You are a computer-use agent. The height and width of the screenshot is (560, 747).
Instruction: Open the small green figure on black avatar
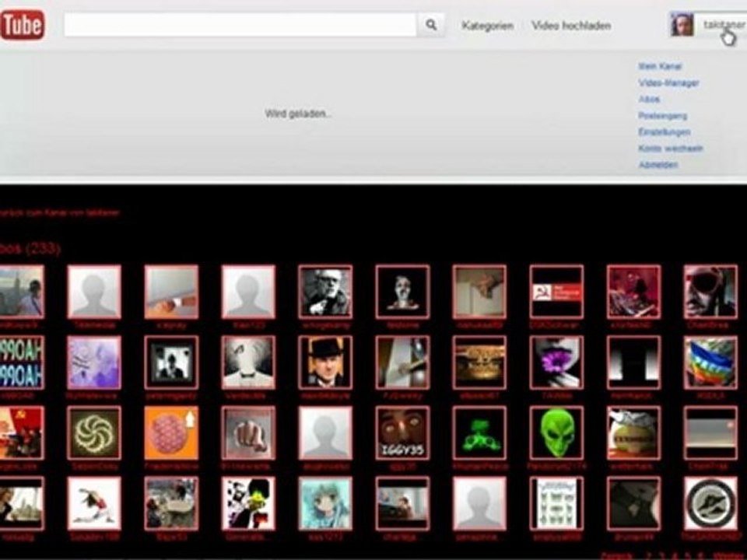[x=479, y=433]
